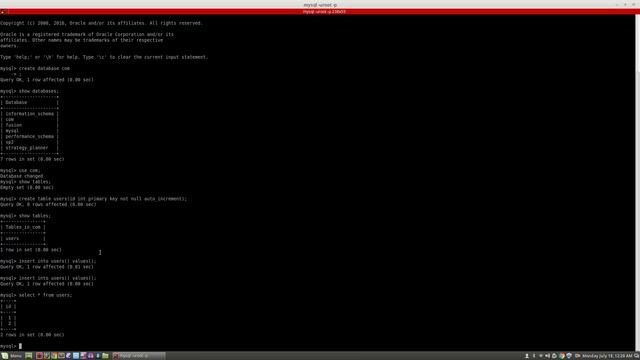
Task: Click the 'fusion' database row
Action: pyautogui.click(x=13, y=125)
